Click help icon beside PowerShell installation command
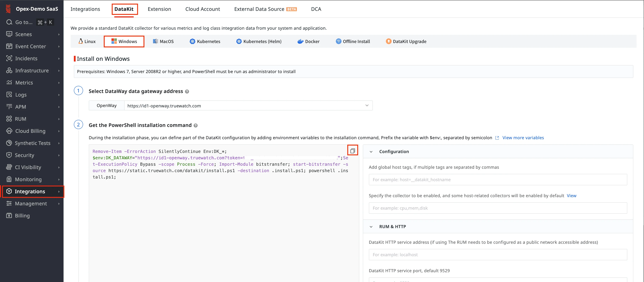 pyautogui.click(x=196, y=126)
